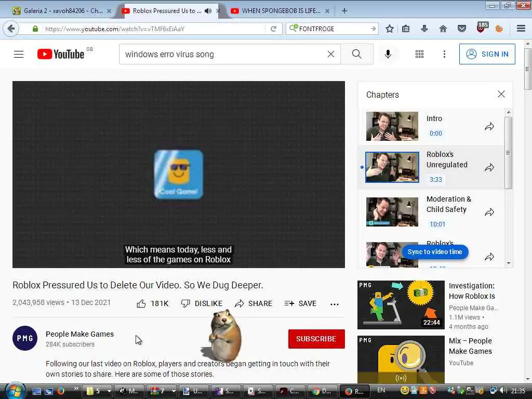Open YouTube settings three-dot menu
This screenshot has height=399, width=532.
[444, 54]
